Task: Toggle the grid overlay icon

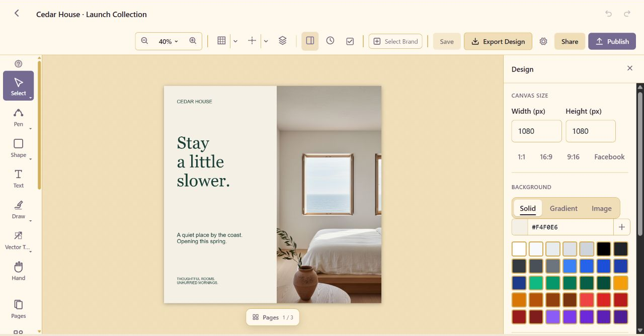Action: click(x=221, y=41)
